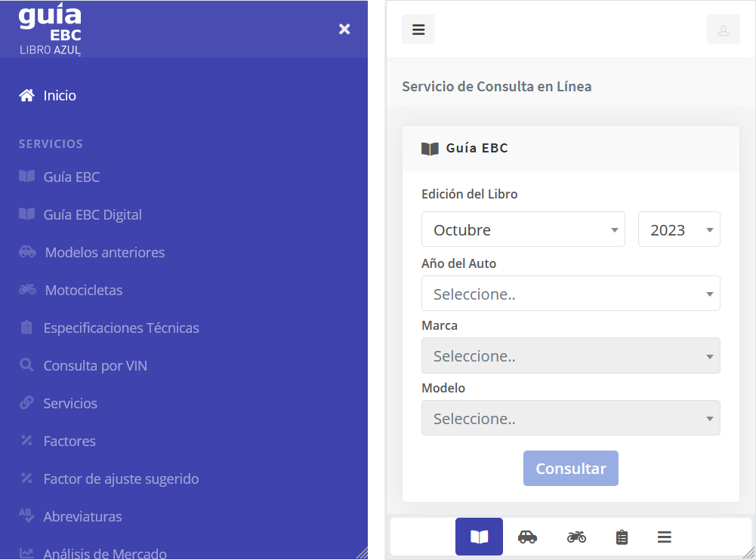Open the bottom bar hamburger icon
Image resolution: width=756 pixels, height=560 pixels.
click(664, 537)
